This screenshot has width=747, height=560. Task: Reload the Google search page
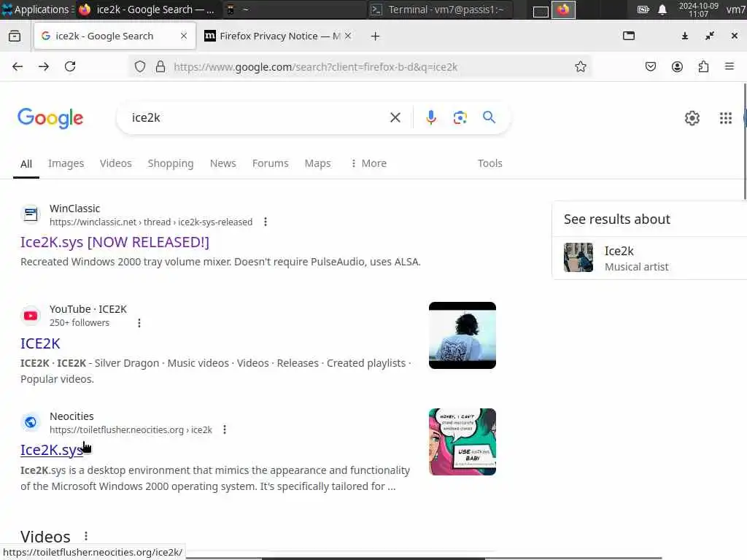click(70, 66)
